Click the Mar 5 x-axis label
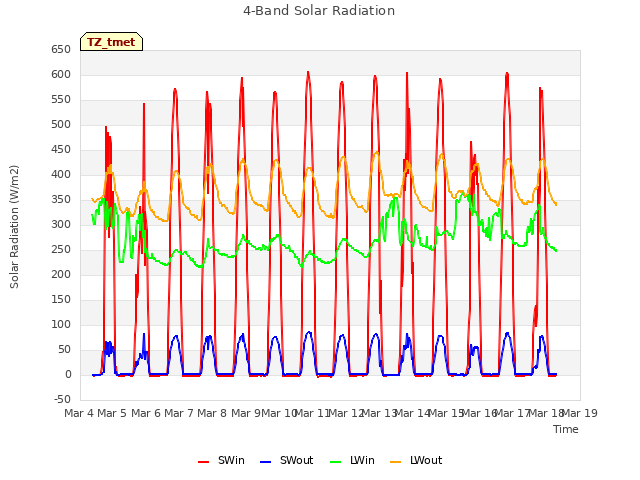The width and height of the screenshot is (640, 480). [112, 413]
